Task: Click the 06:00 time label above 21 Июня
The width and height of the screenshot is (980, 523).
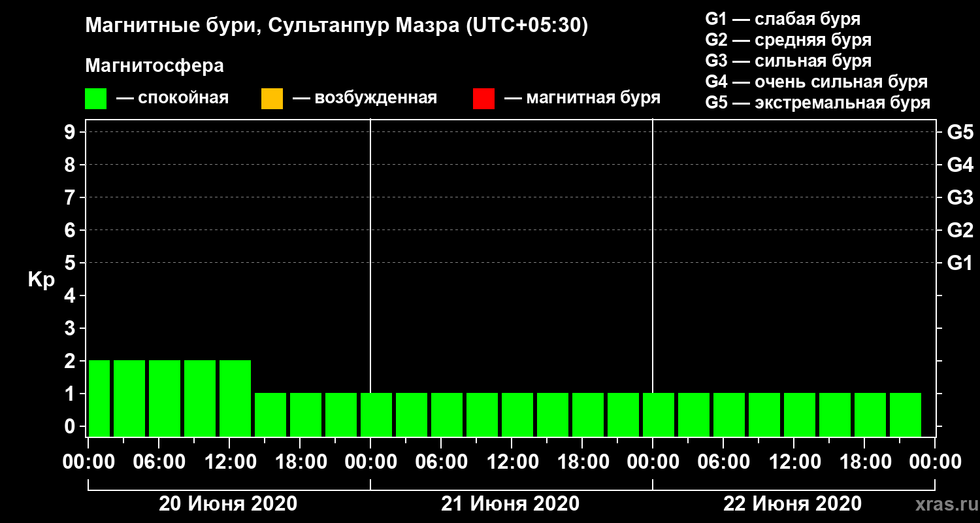Action: tap(442, 462)
